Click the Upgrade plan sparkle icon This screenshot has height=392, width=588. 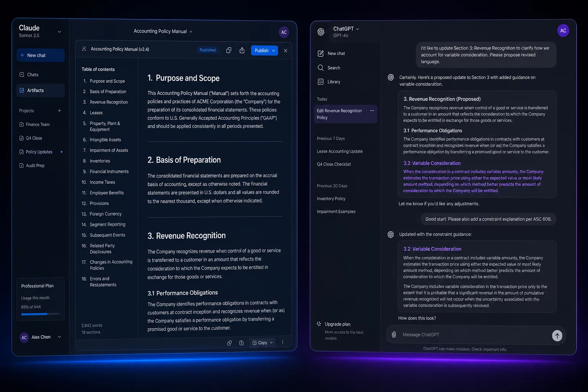point(319,324)
